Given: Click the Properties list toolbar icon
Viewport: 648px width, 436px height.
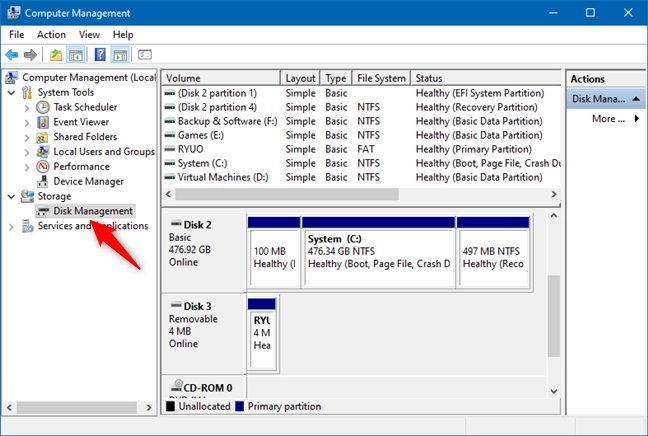Looking at the screenshot, I should [145, 55].
